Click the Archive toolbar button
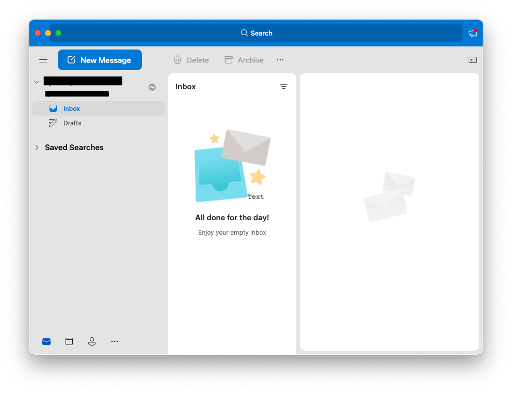This screenshot has width=512, height=393. click(x=244, y=60)
